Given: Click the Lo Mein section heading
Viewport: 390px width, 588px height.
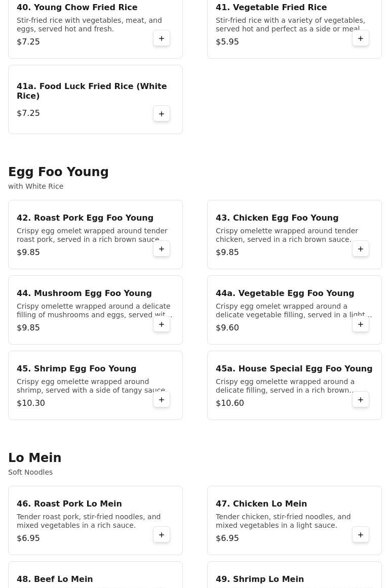Looking at the screenshot, I should 34,458.
